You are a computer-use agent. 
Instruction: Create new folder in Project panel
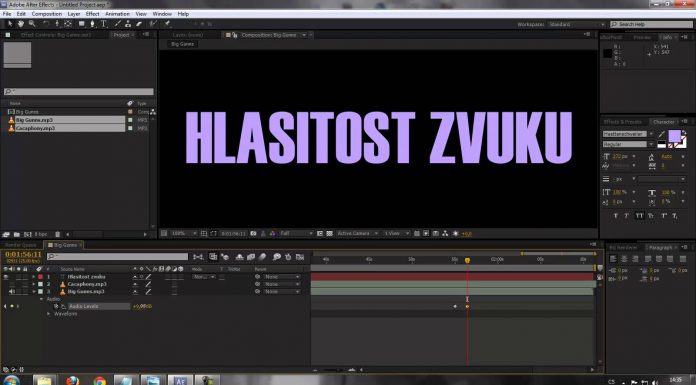[x=16, y=234]
